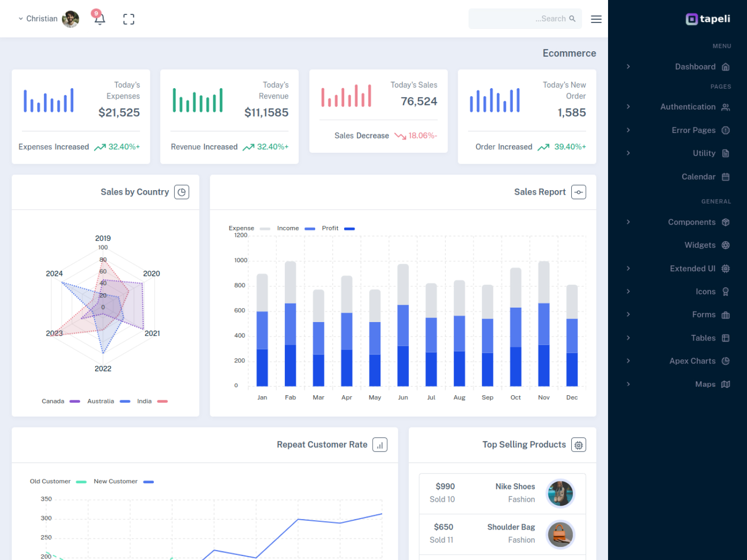Expand the Forms menu chevron
The width and height of the screenshot is (747, 560).
(628, 315)
